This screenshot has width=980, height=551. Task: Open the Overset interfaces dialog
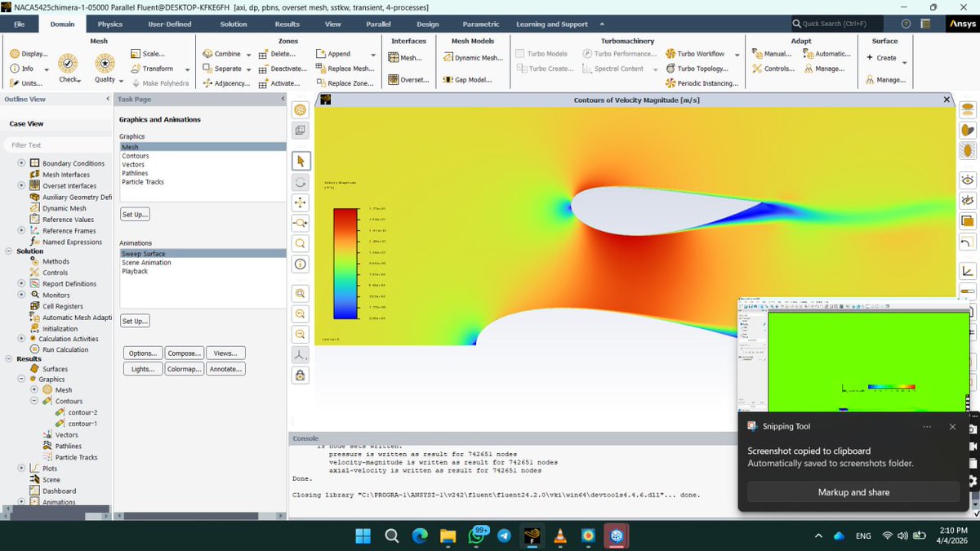click(408, 80)
